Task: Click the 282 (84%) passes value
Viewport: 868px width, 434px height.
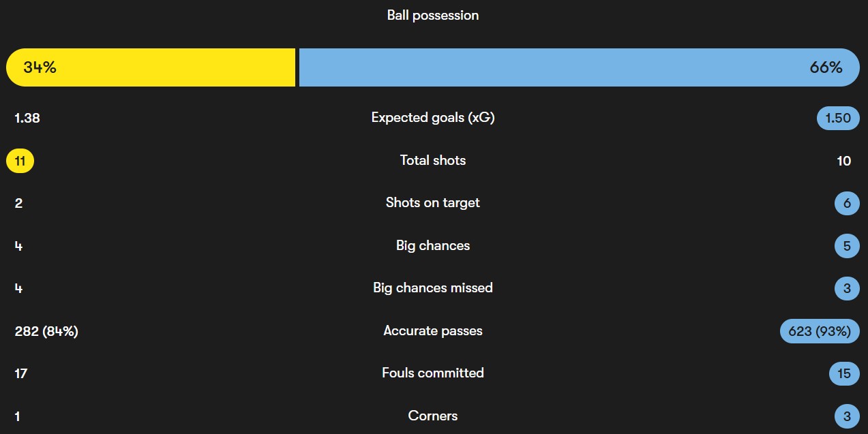Action: point(46,331)
